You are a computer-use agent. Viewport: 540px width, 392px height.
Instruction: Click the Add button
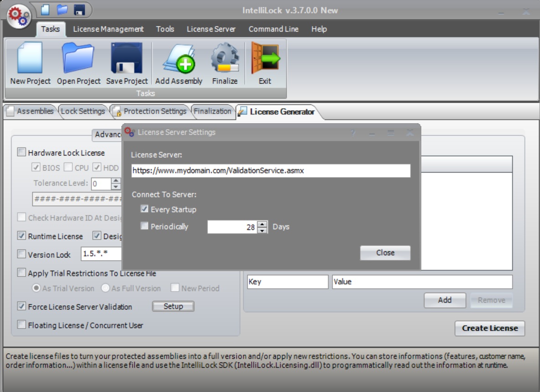[x=445, y=300]
